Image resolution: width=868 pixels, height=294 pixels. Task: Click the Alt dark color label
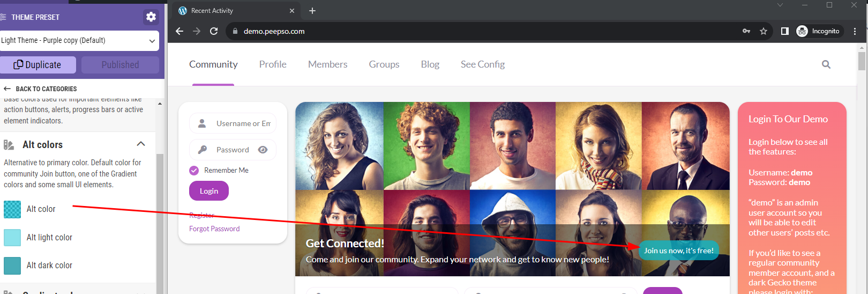49,265
